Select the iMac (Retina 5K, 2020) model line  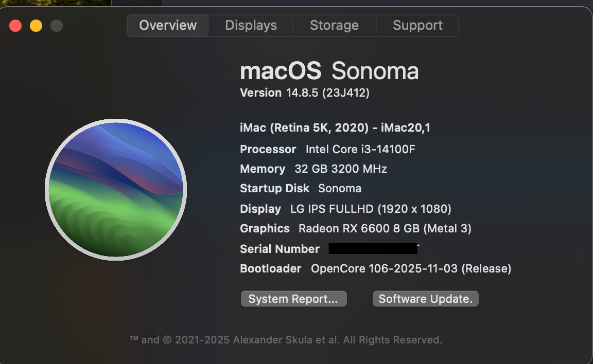[x=335, y=128]
